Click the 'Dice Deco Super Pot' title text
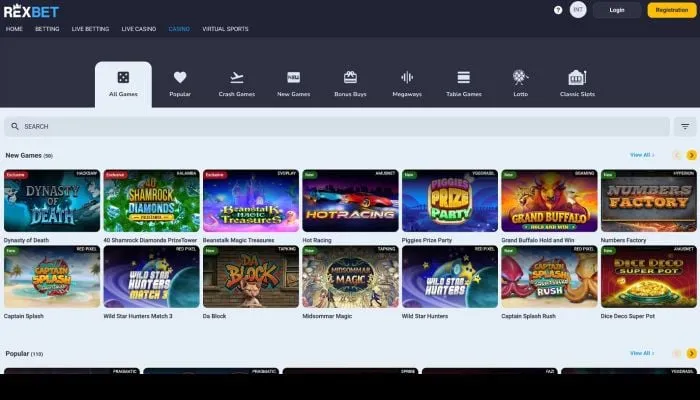 point(628,316)
